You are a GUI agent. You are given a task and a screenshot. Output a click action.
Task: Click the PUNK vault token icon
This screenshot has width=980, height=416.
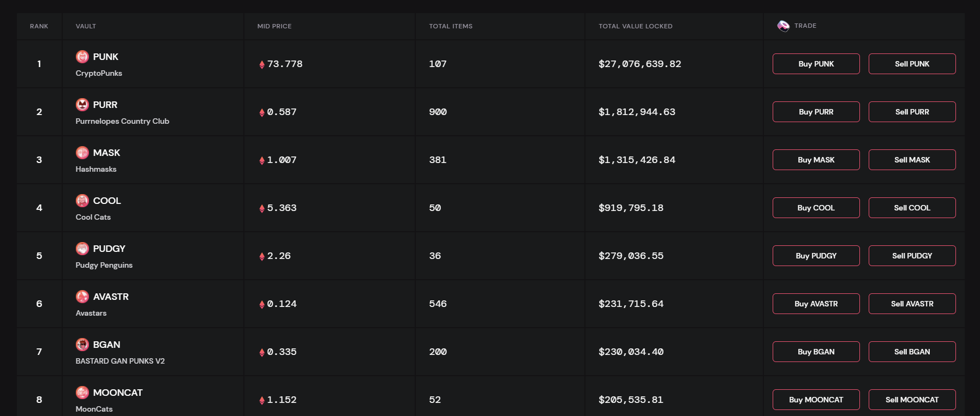[82, 57]
